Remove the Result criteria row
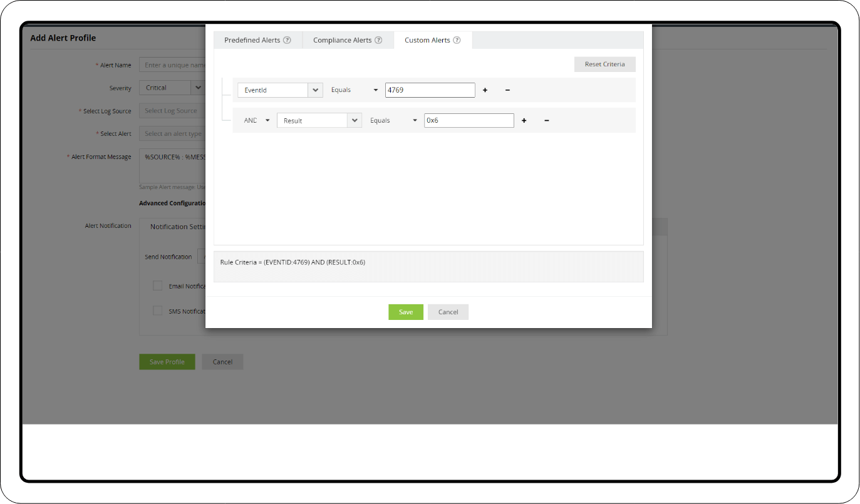The image size is (860, 504). click(x=546, y=121)
